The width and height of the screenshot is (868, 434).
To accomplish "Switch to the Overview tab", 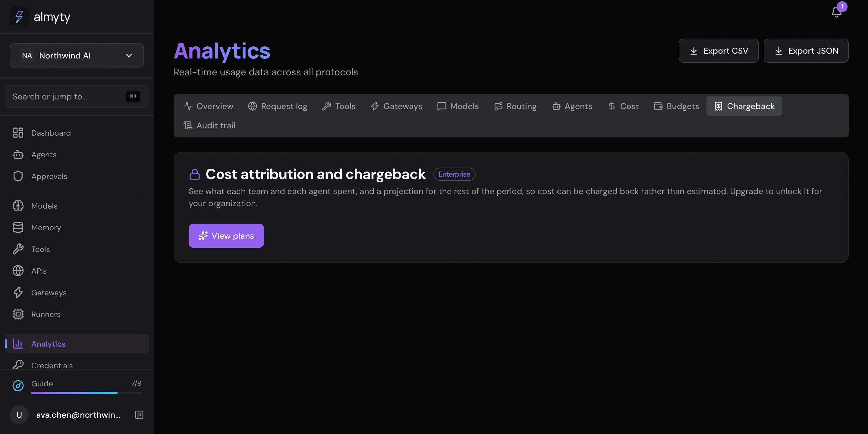I will click(x=208, y=106).
